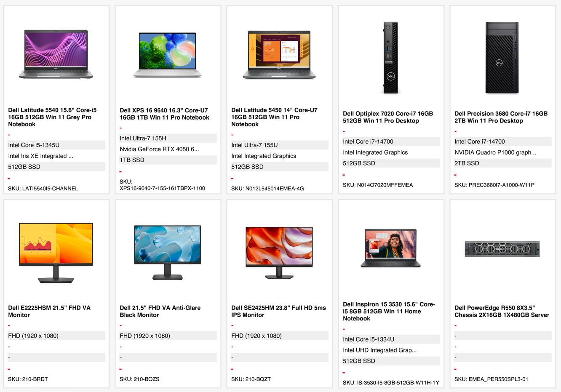Select the "Intel Core i5-1334U" processor row
Screen dimensions: 561x392
(391, 339)
